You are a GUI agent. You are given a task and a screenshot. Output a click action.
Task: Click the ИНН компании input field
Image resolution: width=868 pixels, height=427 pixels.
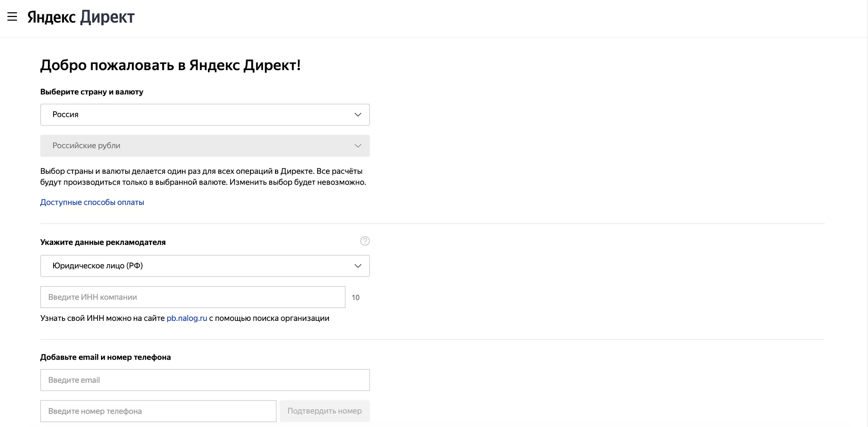click(193, 297)
